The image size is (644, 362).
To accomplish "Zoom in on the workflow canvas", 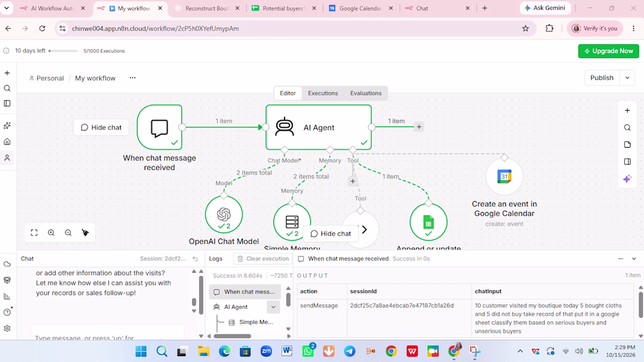I will tap(52, 233).
